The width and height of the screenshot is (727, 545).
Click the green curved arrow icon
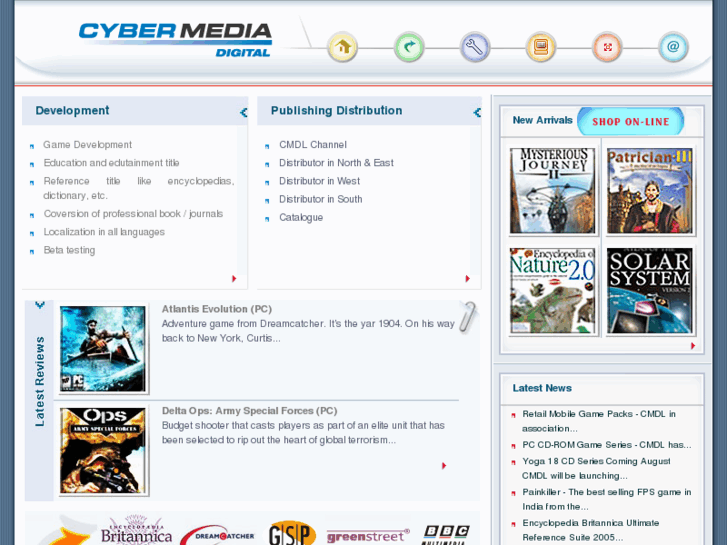409,47
